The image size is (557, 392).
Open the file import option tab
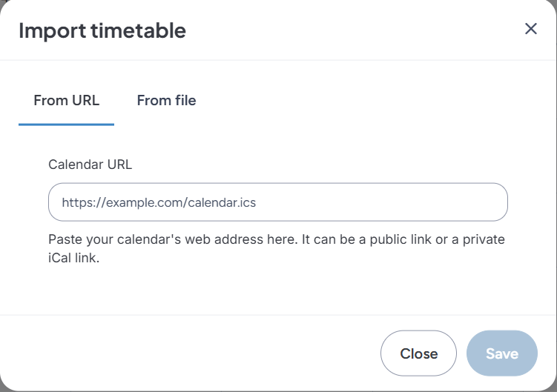coord(166,100)
